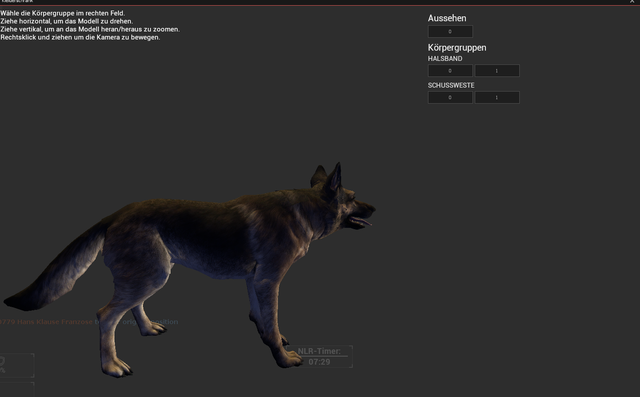Select Aussehen option 0
The width and height of the screenshot is (640, 397).
450,31
